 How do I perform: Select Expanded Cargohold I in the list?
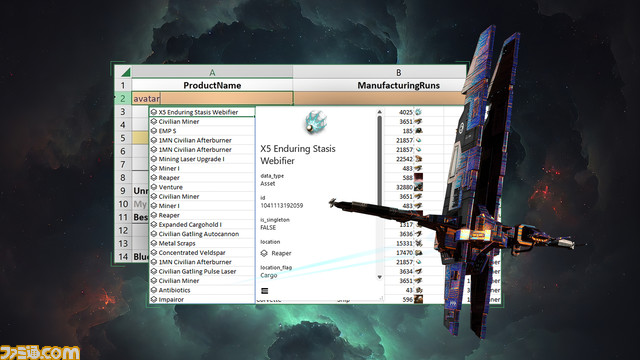coord(202,224)
